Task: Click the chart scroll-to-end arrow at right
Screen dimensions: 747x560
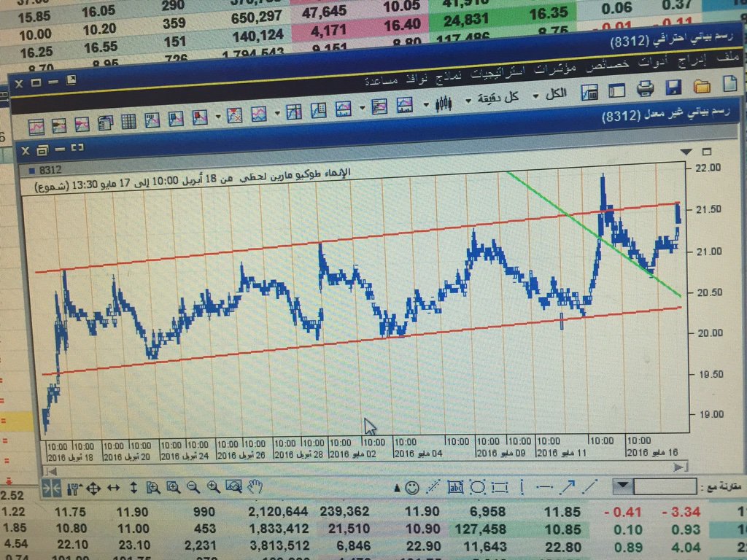Action: (681, 467)
